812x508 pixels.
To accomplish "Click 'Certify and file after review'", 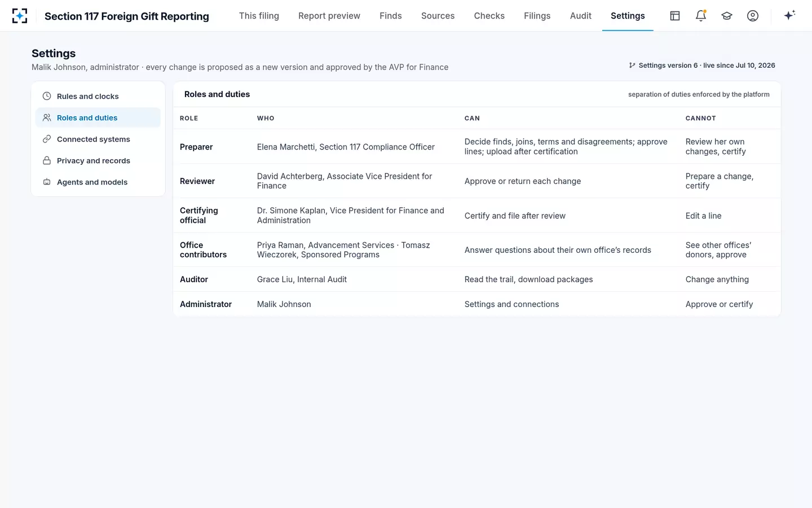I will coord(515,216).
